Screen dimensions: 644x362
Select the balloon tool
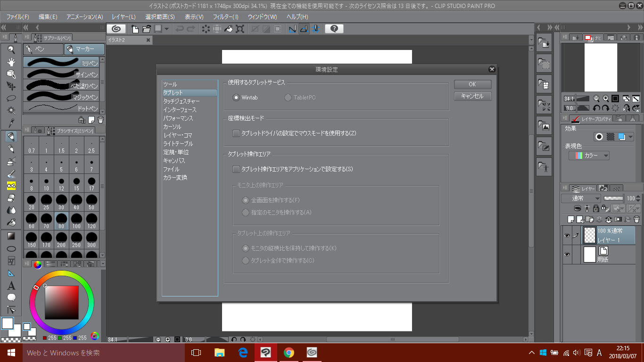(x=11, y=298)
